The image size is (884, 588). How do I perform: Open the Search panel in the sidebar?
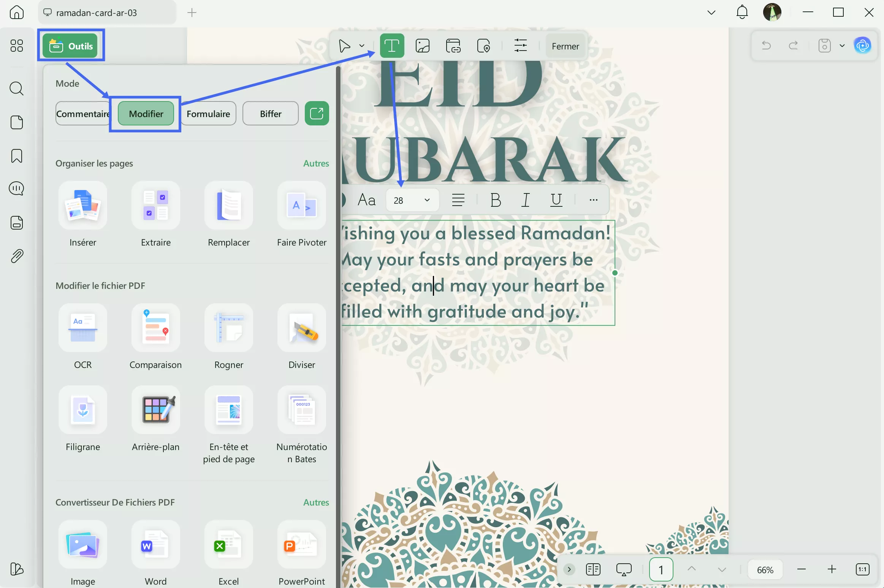tap(16, 89)
